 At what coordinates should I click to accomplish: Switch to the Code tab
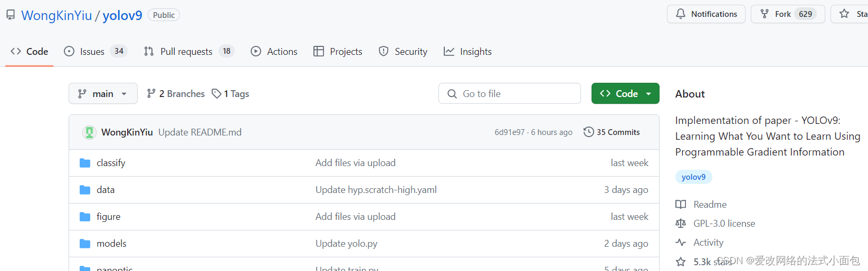tap(30, 51)
